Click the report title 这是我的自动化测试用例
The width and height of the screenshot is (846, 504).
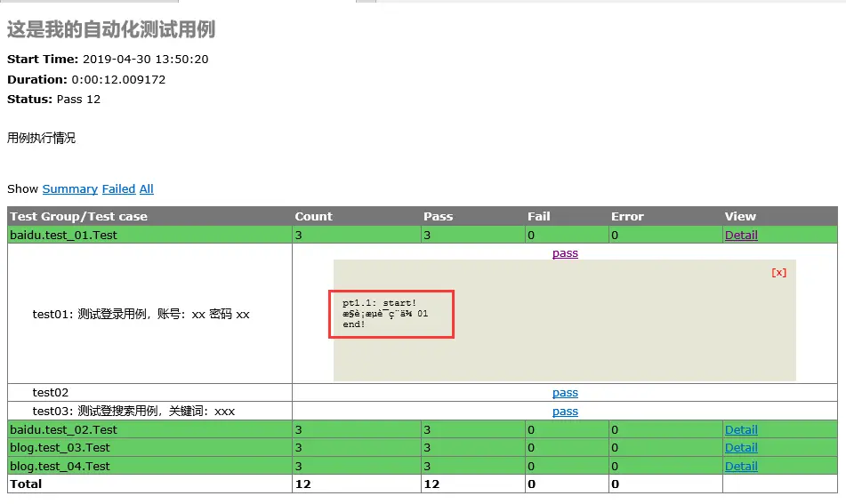click(x=111, y=29)
